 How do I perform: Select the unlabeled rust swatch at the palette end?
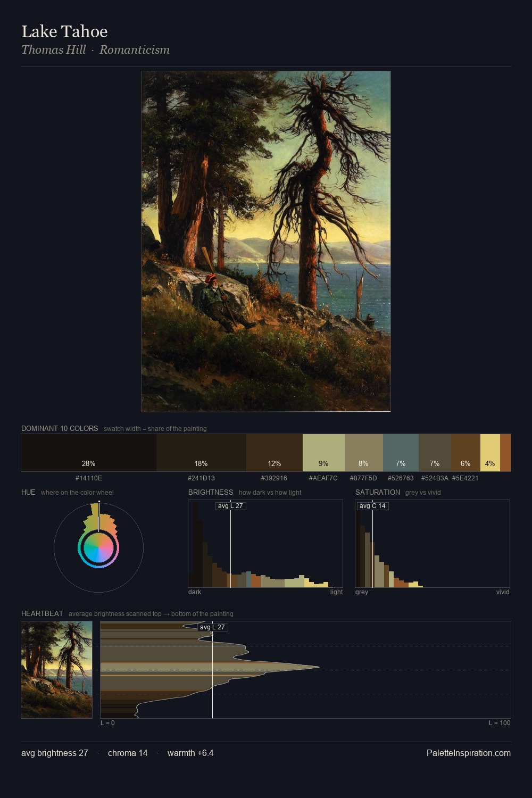505,453
